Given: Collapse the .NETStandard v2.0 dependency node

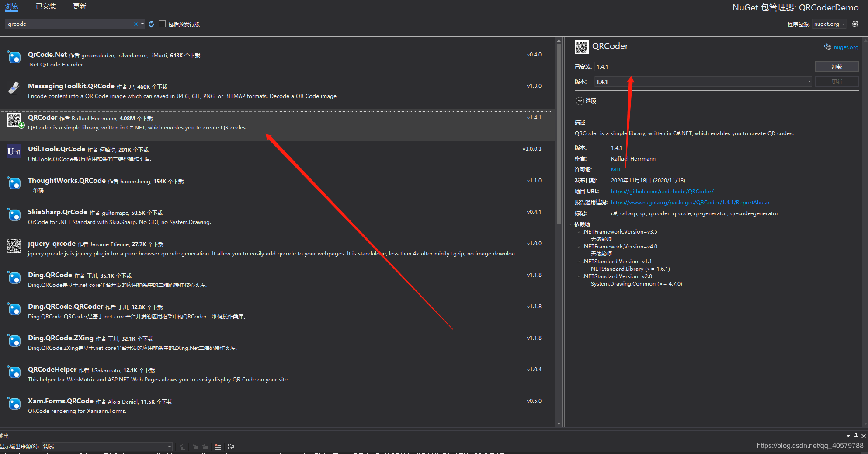Looking at the screenshot, I should pyautogui.click(x=579, y=276).
